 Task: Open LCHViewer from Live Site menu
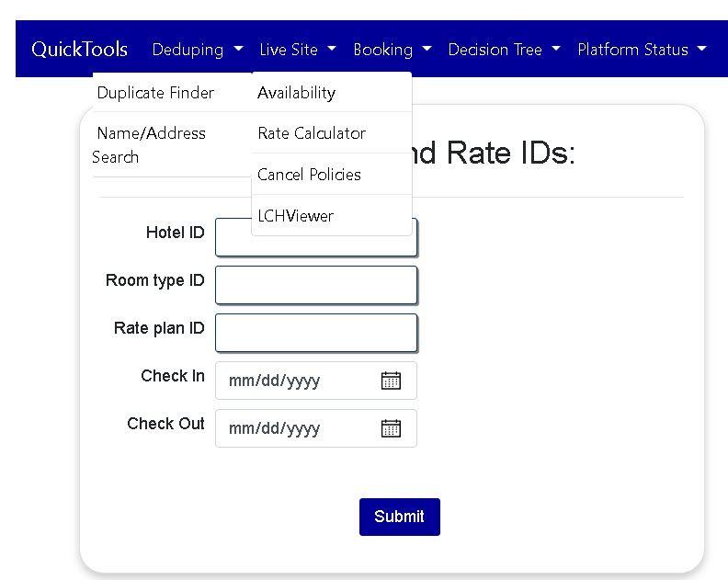tap(295, 216)
